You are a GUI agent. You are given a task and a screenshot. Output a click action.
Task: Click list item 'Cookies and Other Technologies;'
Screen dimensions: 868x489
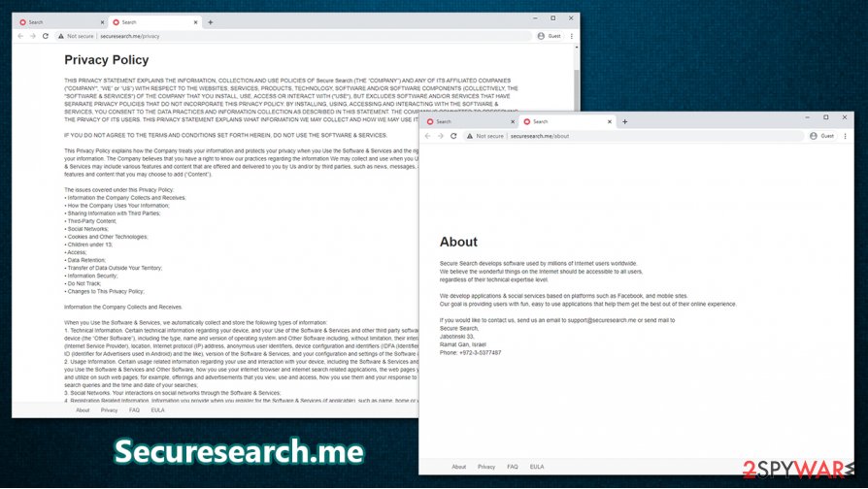(106, 237)
